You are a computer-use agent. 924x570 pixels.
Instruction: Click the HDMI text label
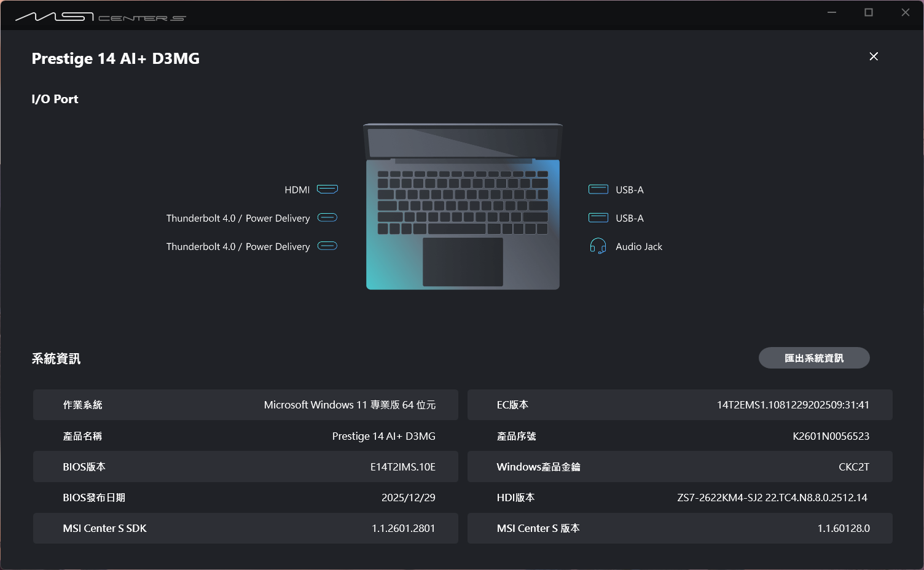[x=297, y=190]
